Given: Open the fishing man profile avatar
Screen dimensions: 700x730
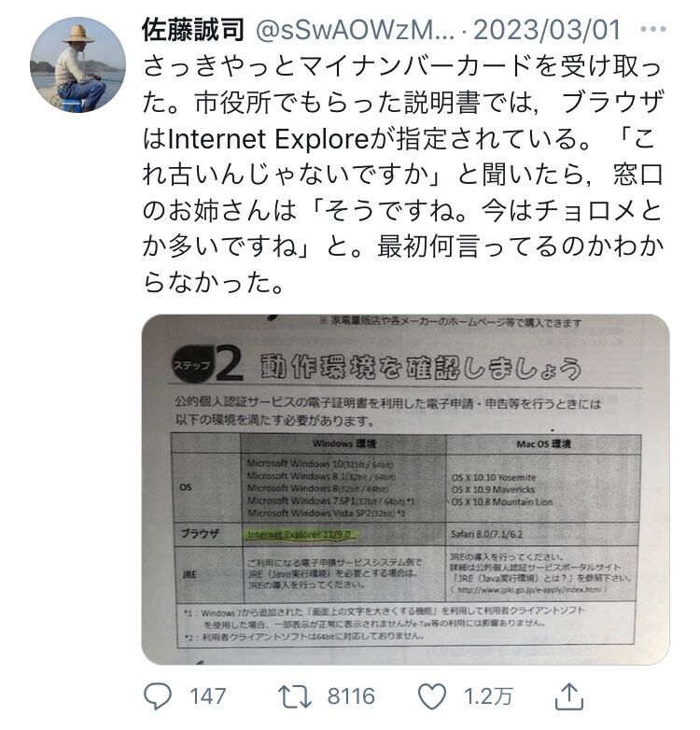Looking at the screenshot, I should [77, 64].
